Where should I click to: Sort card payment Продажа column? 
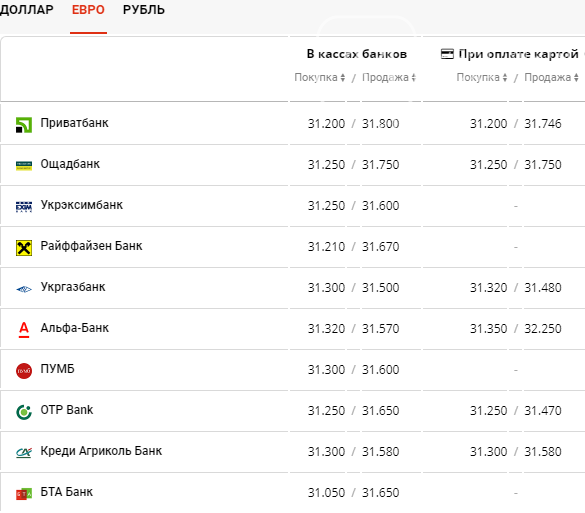click(551, 77)
